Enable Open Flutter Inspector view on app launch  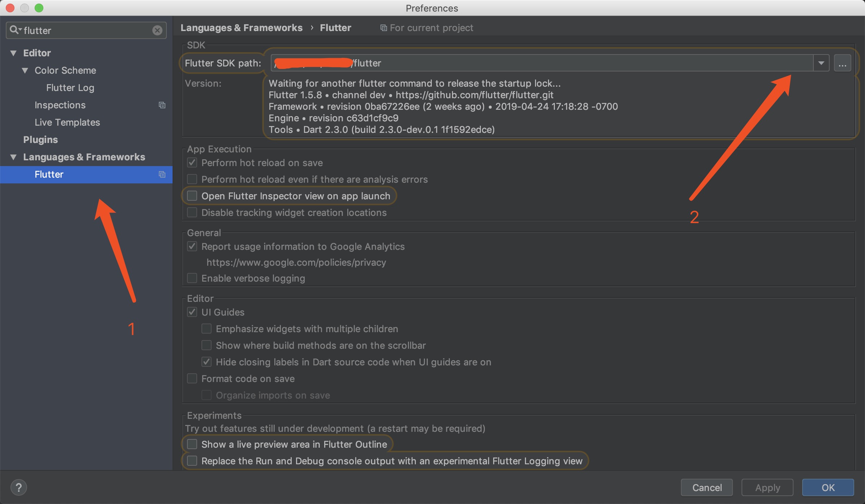click(192, 196)
